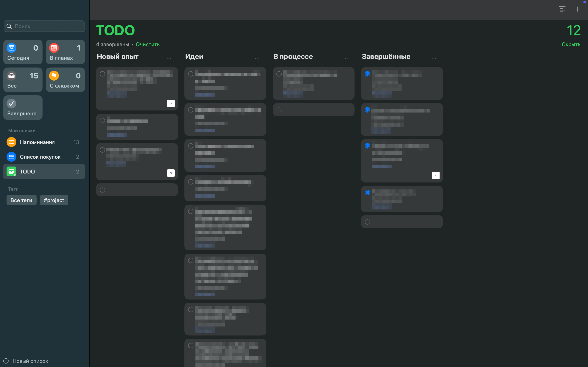Select 'Список покупок' list in sidebar

pos(40,157)
